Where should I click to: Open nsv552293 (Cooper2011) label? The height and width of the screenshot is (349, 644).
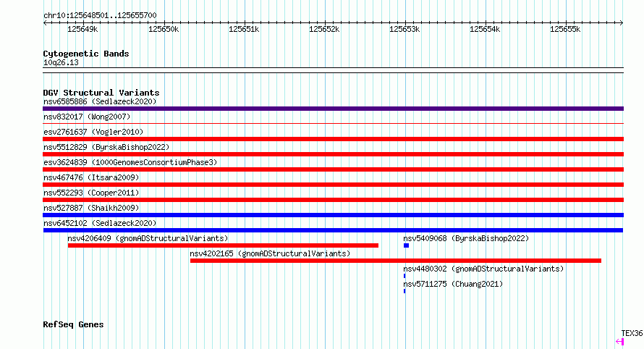click(91, 193)
